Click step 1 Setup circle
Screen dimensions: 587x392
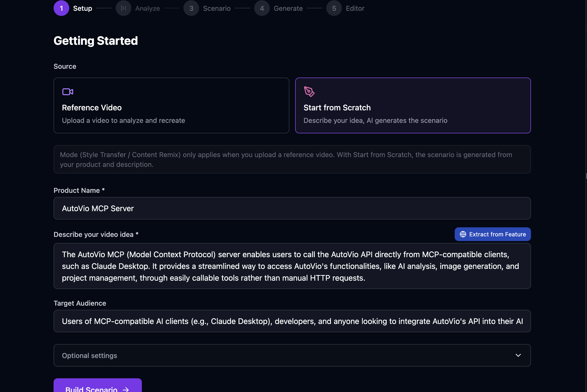(x=61, y=8)
